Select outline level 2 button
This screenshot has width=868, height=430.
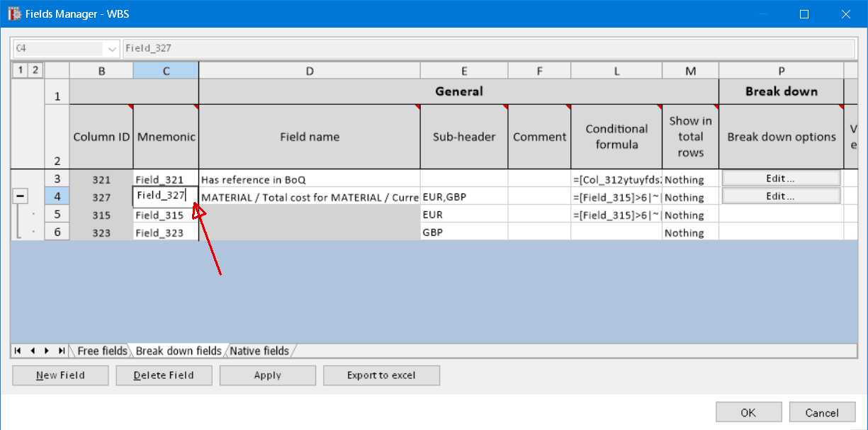[x=35, y=69]
